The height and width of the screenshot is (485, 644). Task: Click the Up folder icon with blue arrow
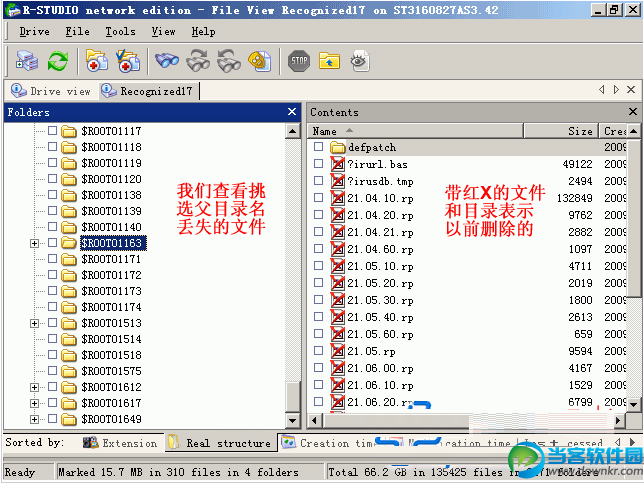click(x=329, y=61)
